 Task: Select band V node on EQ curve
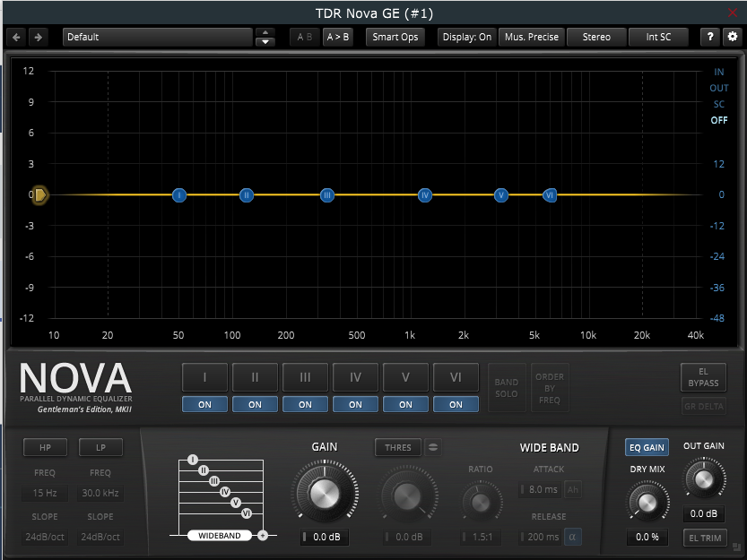coord(500,194)
